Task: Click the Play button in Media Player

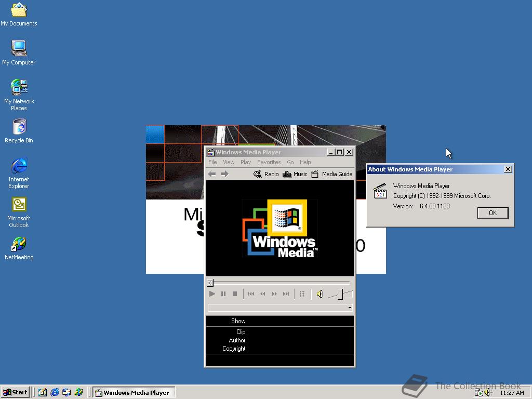Action: (x=212, y=294)
